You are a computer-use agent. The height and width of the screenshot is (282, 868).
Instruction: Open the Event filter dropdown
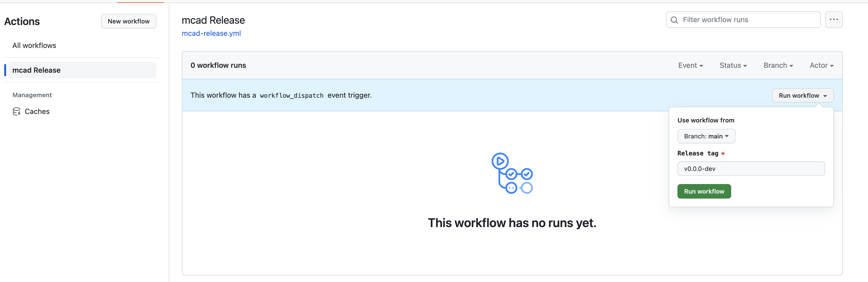click(x=690, y=65)
